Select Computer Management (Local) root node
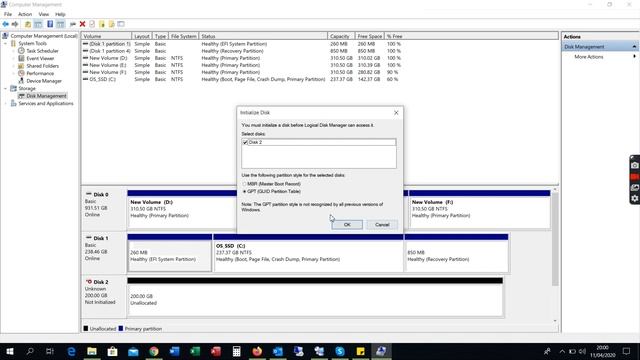 (x=44, y=36)
